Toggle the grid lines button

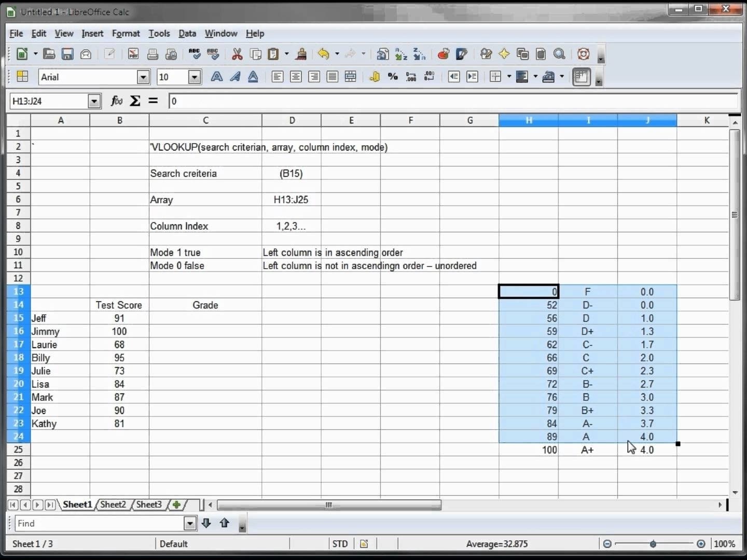click(581, 77)
